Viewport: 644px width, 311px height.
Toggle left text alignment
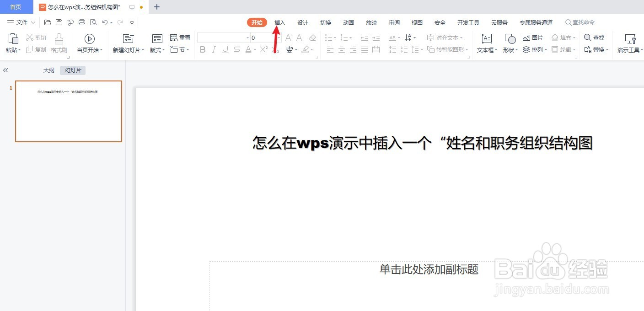point(330,49)
